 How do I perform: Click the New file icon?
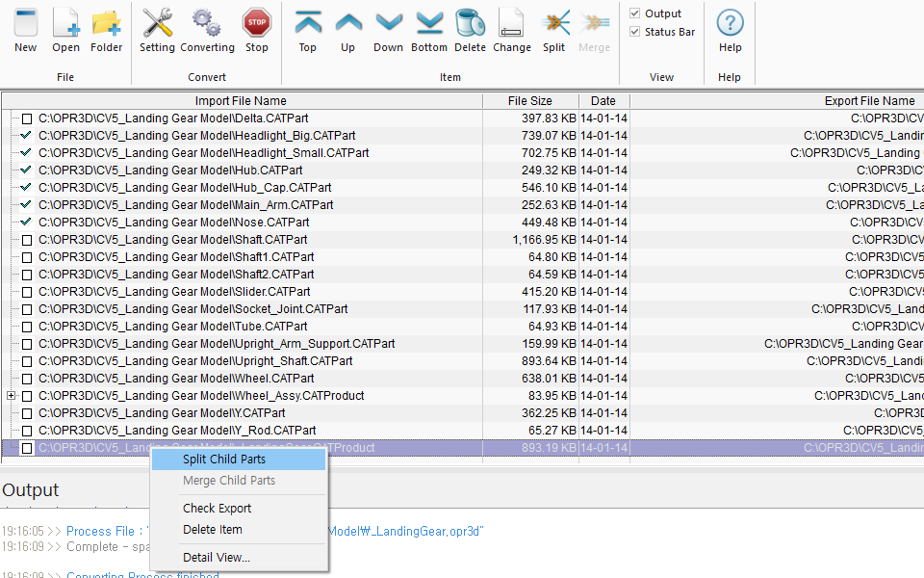(26, 23)
